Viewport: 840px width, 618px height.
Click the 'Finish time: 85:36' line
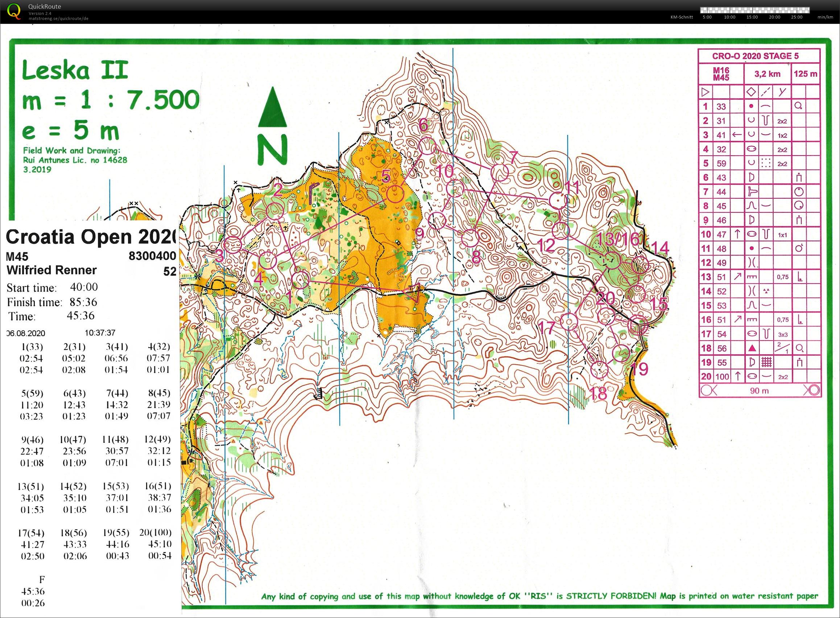tap(52, 302)
